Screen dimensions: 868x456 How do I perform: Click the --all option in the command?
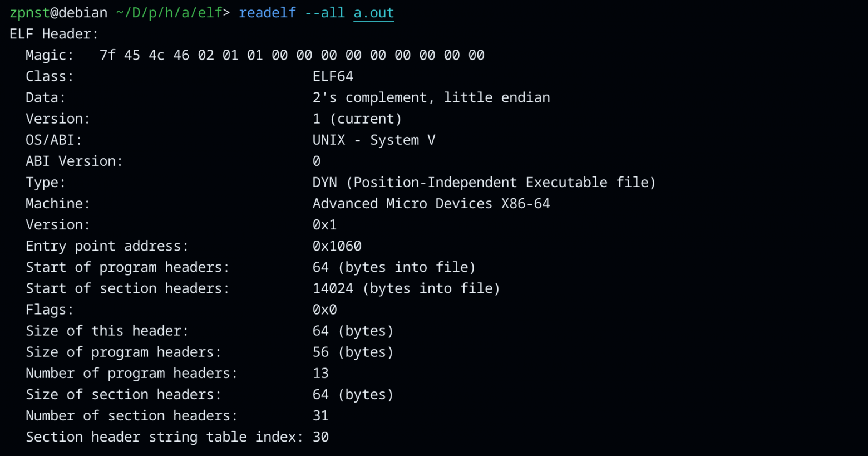[x=324, y=13]
